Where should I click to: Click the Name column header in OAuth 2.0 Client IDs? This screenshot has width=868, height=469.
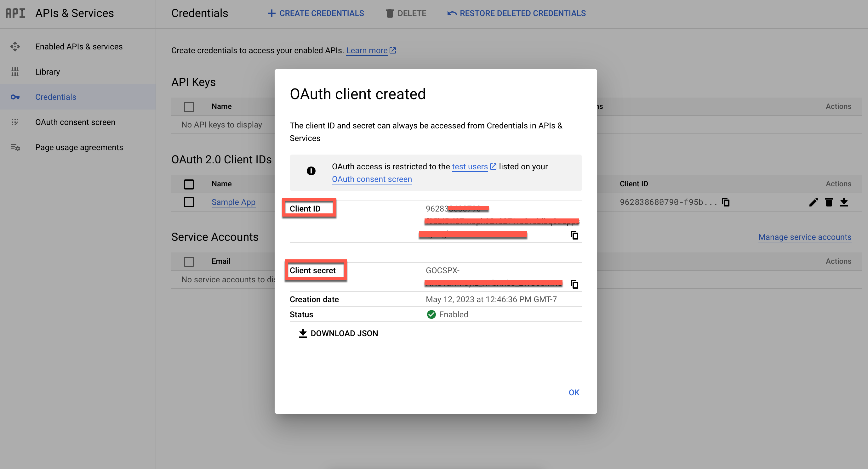tap(221, 184)
